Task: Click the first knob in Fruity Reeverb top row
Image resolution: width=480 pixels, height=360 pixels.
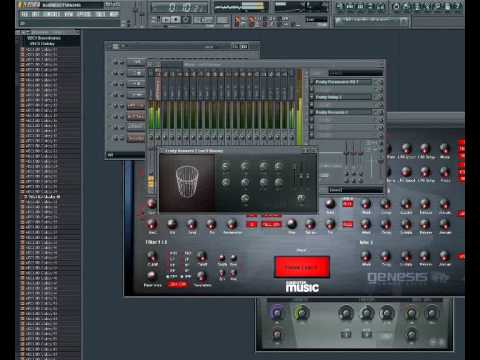Action: [226, 166]
